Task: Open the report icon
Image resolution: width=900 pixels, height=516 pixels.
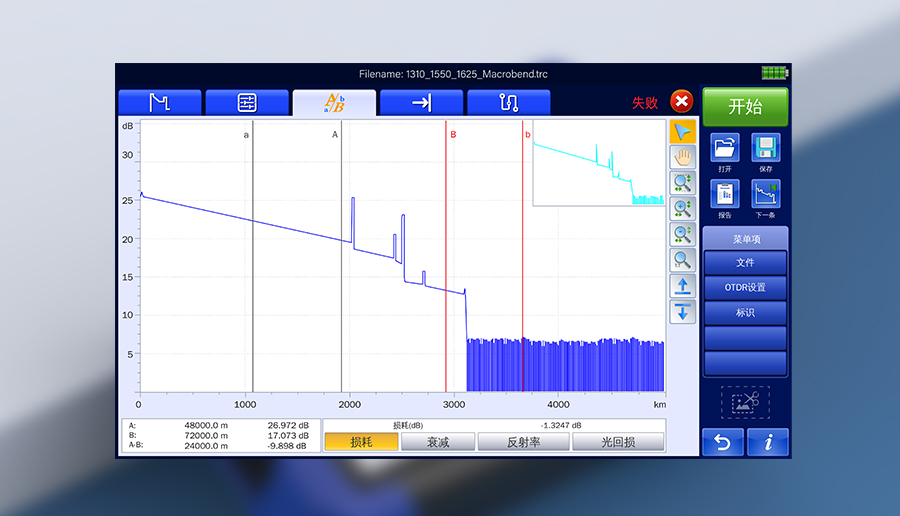Action: (x=725, y=193)
